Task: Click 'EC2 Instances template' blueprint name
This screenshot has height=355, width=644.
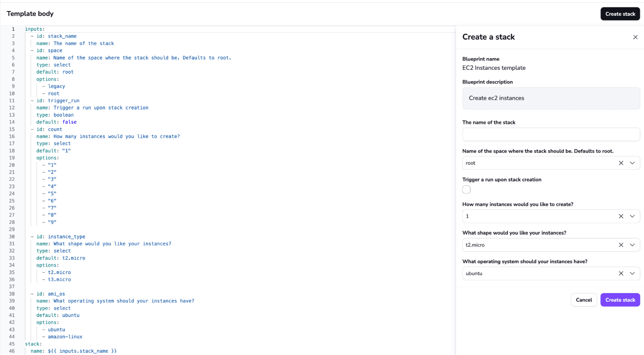Action: point(494,68)
